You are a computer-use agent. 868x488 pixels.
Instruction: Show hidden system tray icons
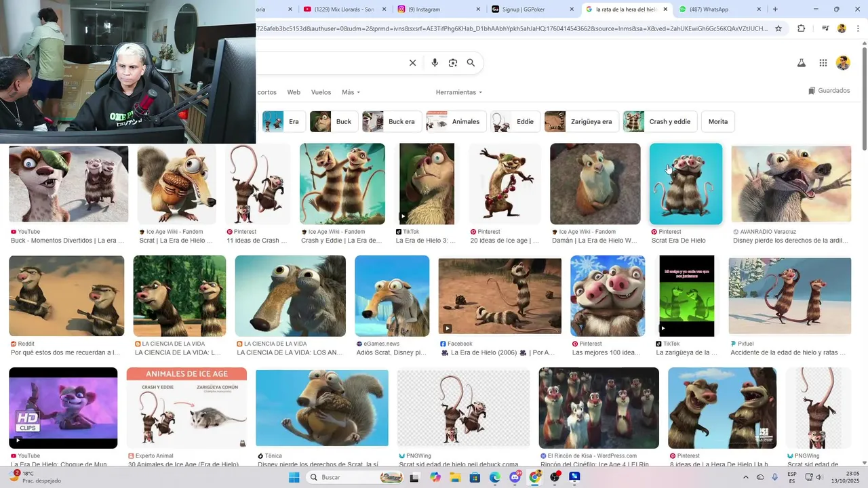tap(746, 477)
